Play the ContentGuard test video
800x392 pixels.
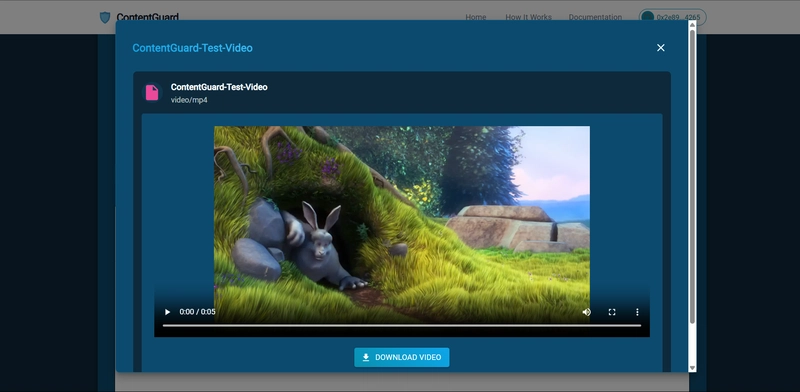(x=167, y=312)
